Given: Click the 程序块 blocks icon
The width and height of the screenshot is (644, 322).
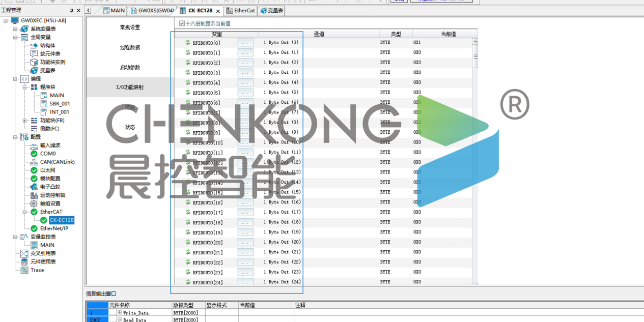Looking at the screenshot, I should point(34,87).
